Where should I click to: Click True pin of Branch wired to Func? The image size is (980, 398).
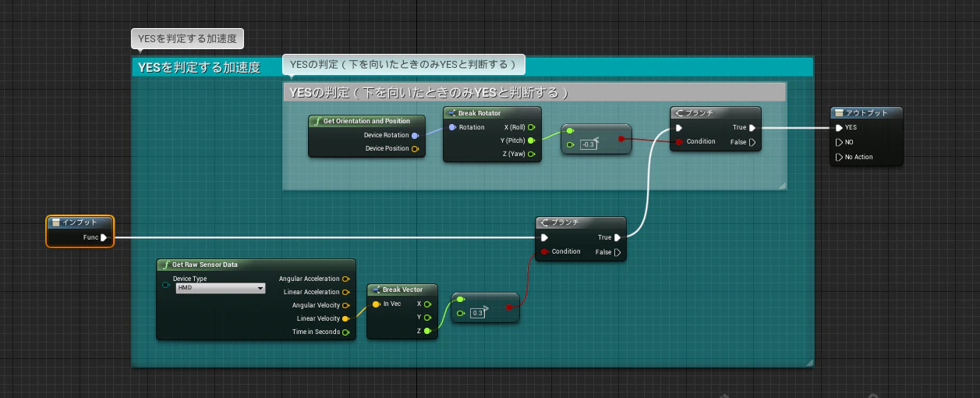point(617,237)
